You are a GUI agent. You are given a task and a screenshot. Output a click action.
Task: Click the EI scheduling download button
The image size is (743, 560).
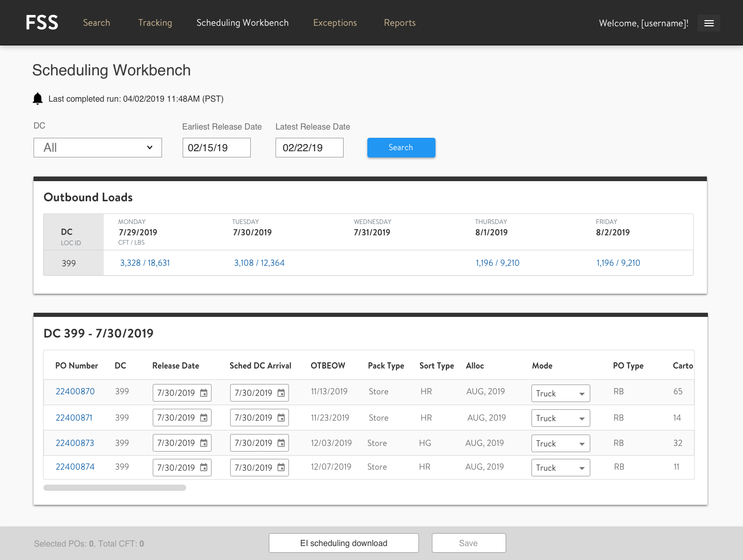click(x=344, y=543)
